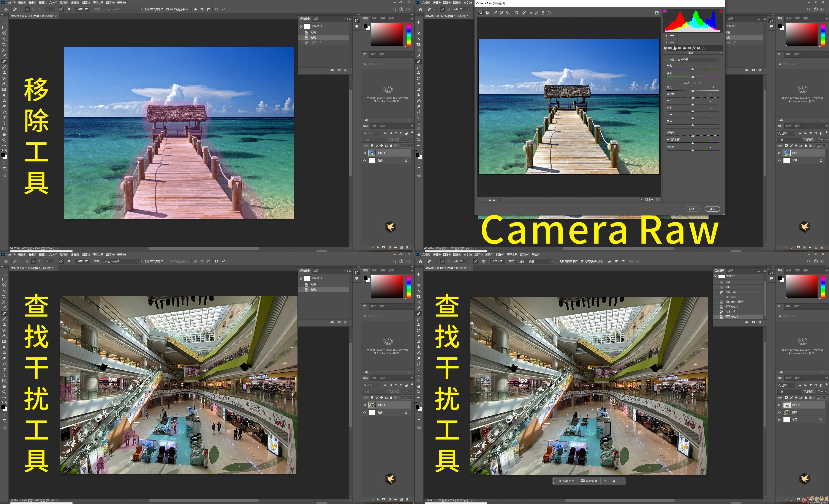
Task: Click the commit checkmark in the bottom-left window
Action: pyautogui.click(x=223, y=261)
